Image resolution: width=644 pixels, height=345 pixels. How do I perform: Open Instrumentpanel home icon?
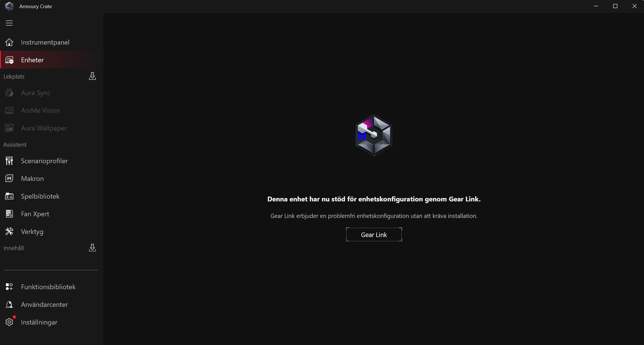[x=9, y=42]
